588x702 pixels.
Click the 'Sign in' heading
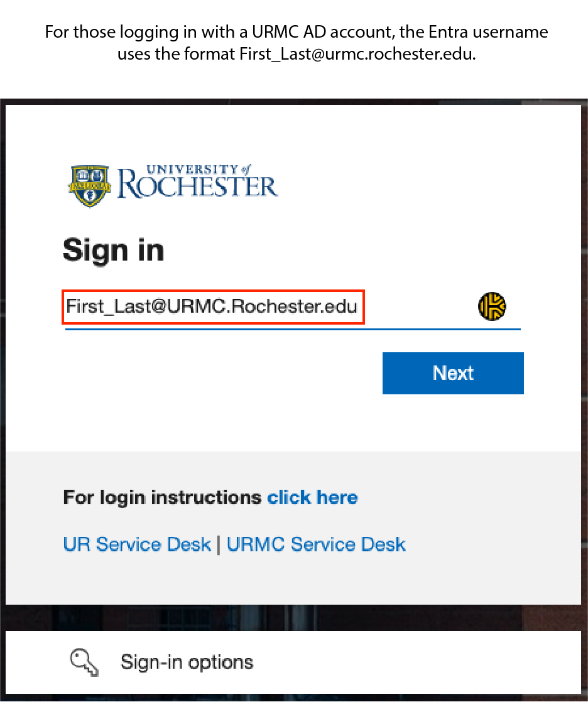113,250
